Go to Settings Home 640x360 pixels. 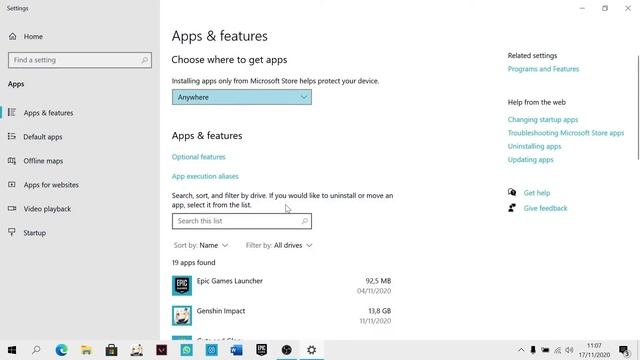25,36
